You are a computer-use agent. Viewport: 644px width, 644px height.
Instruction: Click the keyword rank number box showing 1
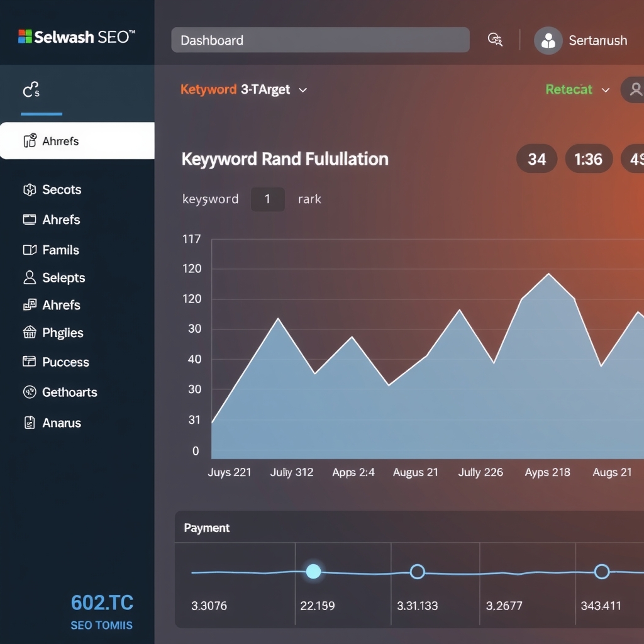[268, 199]
